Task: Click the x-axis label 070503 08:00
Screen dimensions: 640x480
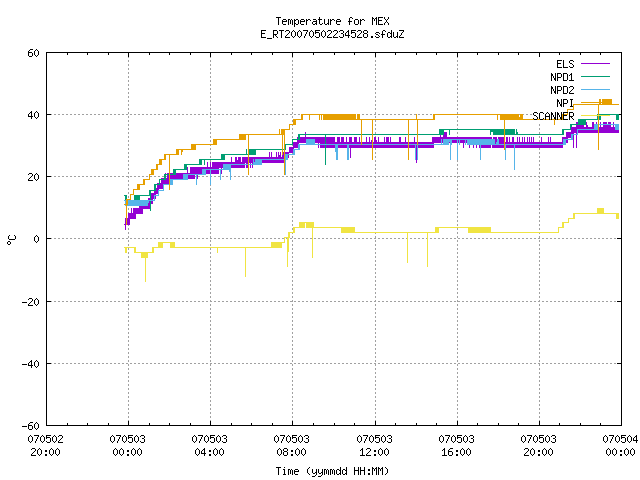Action: point(291,446)
